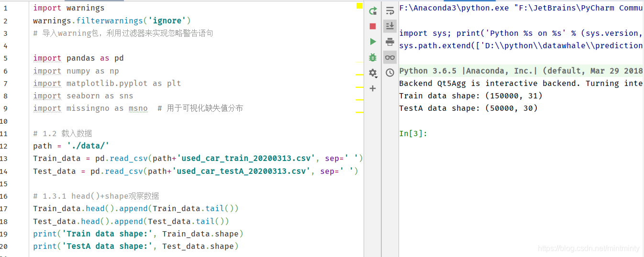Click the Train_data read_csv line
Screen dimensions: 644x257
point(198,158)
